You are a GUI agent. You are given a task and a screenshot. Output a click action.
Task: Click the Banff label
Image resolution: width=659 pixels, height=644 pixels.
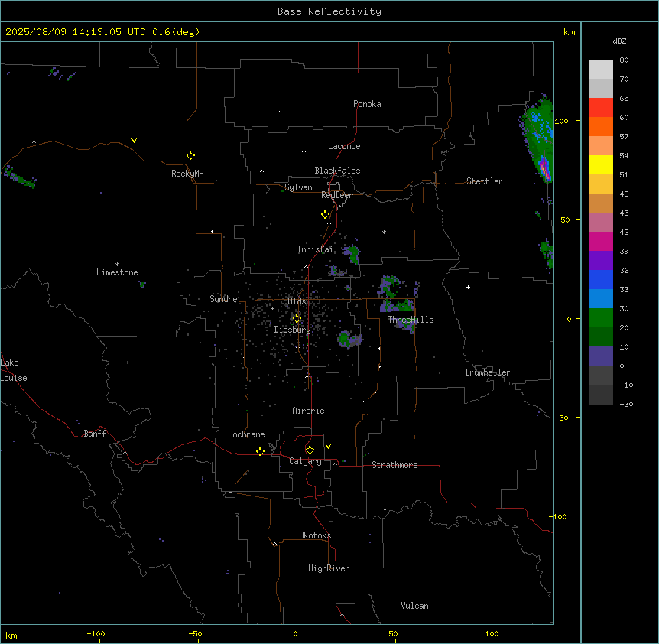tap(95, 434)
